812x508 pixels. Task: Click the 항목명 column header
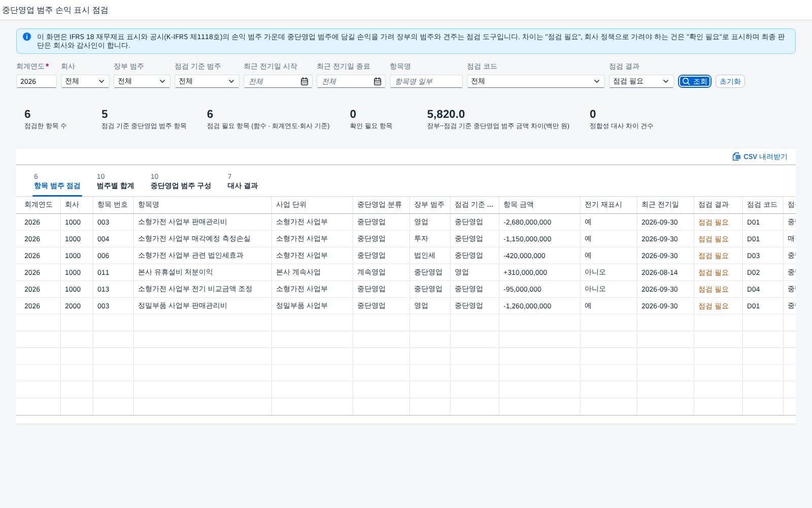click(x=203, y=205)
